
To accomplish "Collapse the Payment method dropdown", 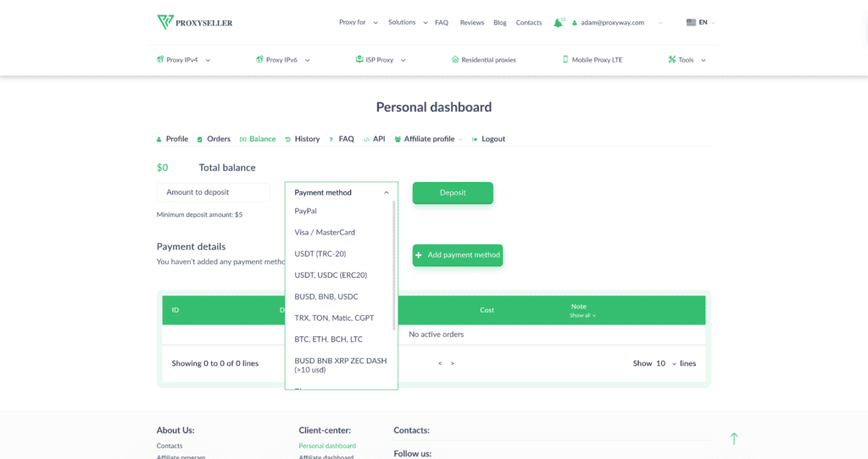I will 387,192.
